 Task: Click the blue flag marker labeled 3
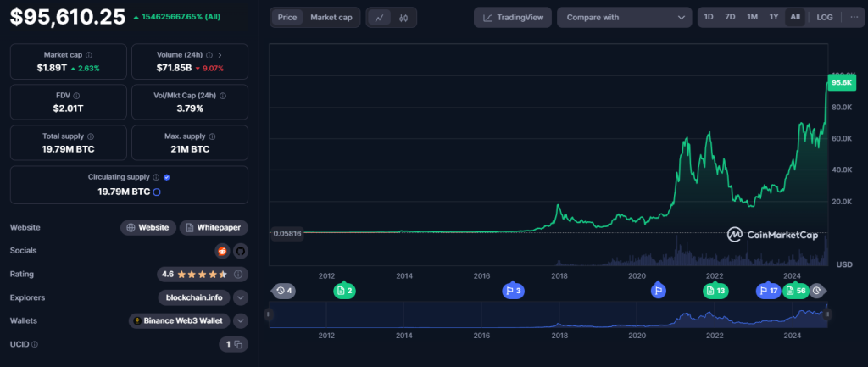point(513,290)
